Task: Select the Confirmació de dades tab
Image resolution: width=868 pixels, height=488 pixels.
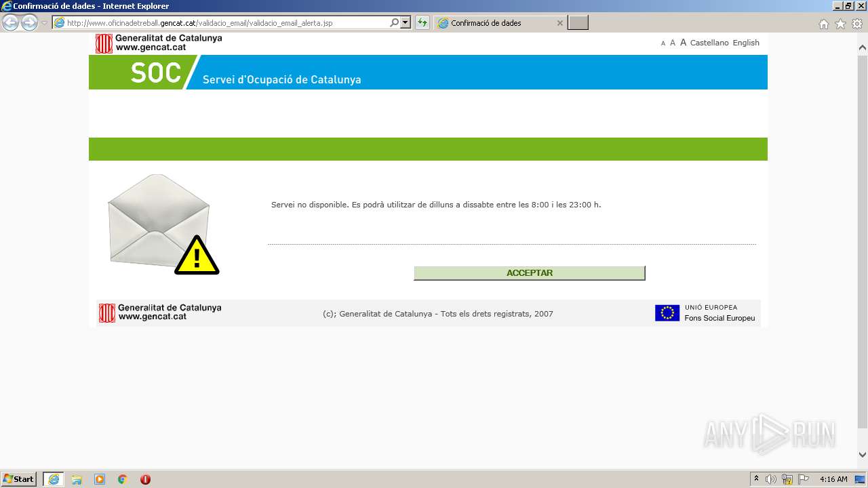Action: pyautogui.click(x=500, y=23)
